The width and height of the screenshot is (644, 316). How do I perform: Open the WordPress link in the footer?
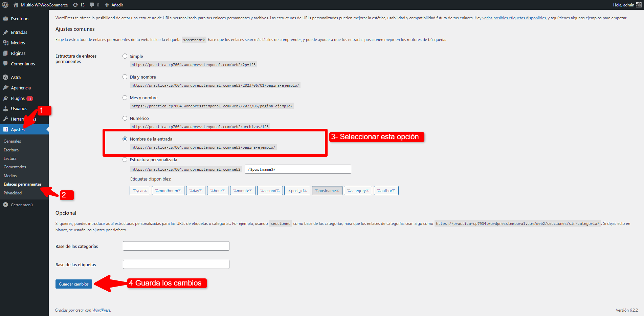click(101, 310)
